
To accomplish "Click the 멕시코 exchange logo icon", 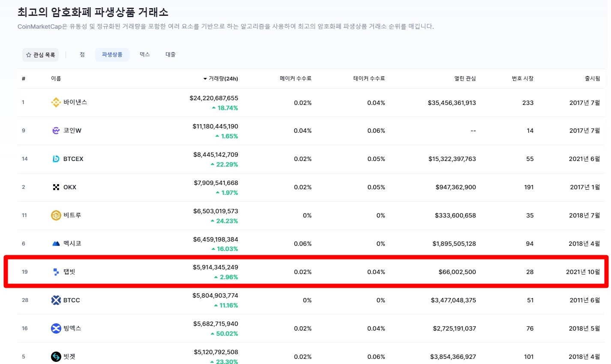I will [x=56, y=244].
